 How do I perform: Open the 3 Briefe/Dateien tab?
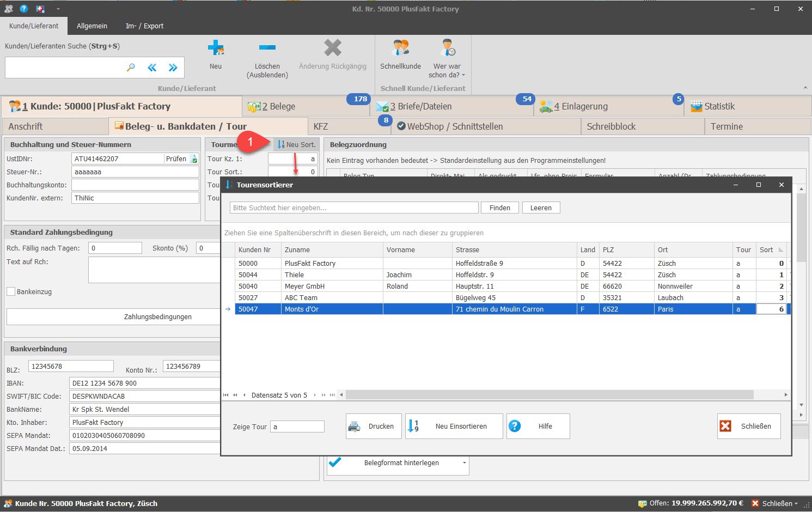(452, 106)
